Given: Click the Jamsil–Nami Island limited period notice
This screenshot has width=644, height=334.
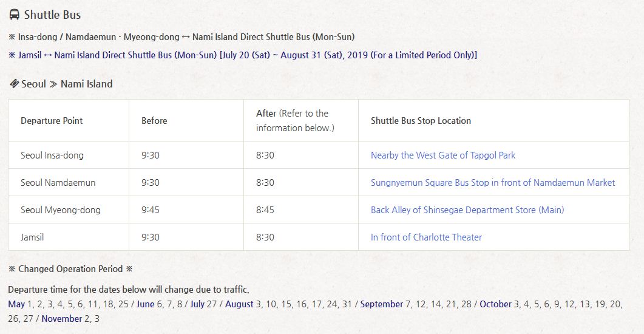Looking at the screenshot, I should coord(243,55).
